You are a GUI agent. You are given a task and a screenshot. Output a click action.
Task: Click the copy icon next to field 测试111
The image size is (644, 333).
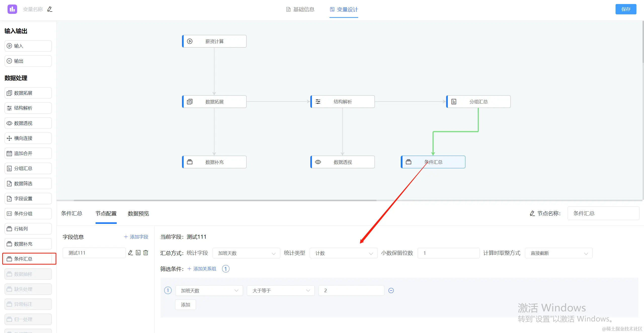tap(138, 253)
